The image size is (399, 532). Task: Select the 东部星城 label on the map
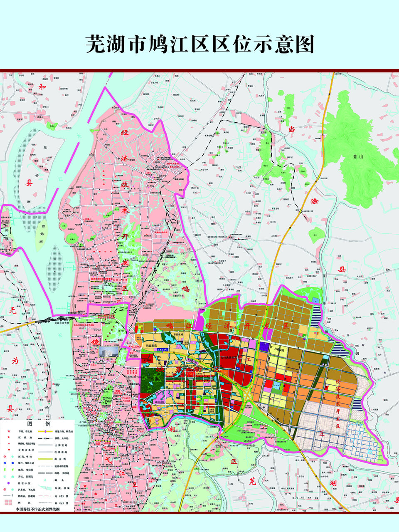(x=178, y=334)
